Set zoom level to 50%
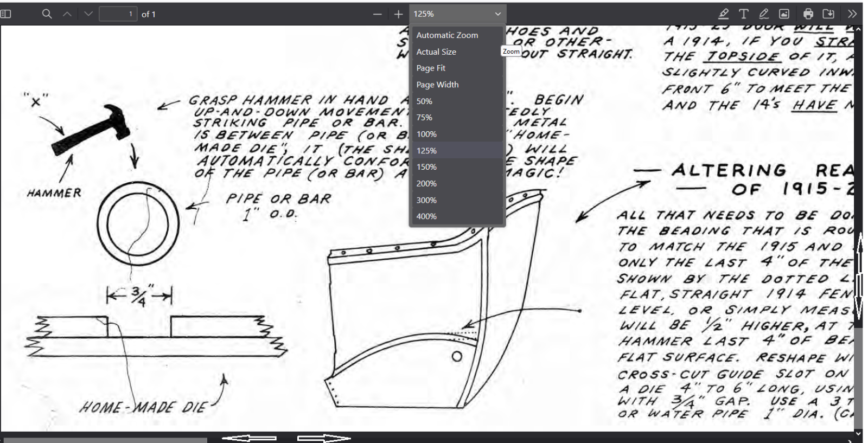The height and width of the screenshot is (443, 868). [424, 101]
